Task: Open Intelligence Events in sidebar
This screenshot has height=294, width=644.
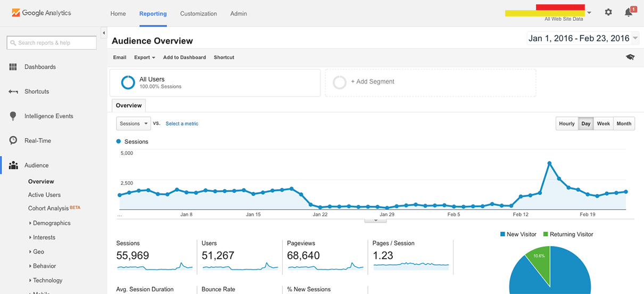Action: [49, 116]
